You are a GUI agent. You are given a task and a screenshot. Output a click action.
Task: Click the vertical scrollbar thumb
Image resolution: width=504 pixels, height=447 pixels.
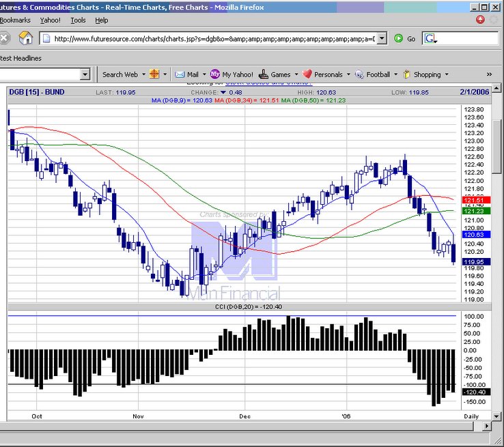(496, 147)
